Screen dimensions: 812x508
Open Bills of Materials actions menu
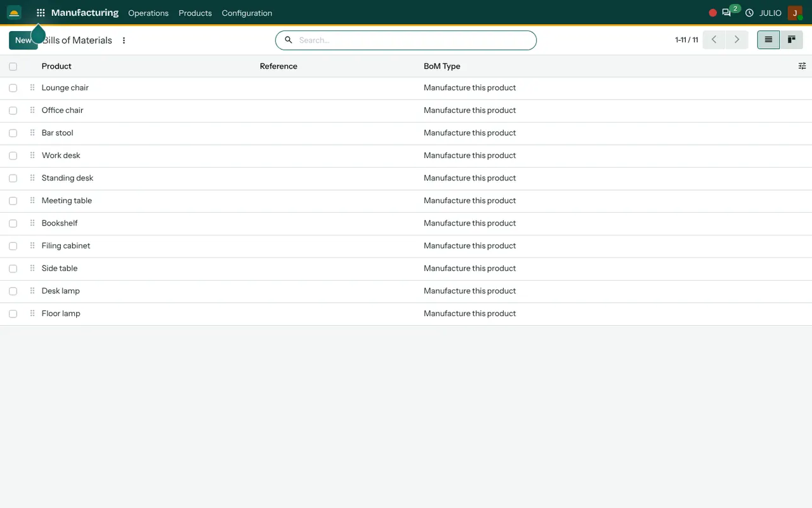[124, 41]
